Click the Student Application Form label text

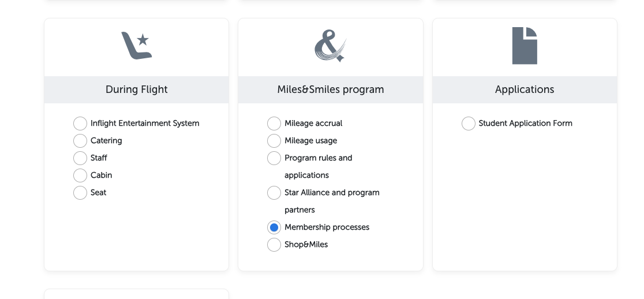pos(525,123)
